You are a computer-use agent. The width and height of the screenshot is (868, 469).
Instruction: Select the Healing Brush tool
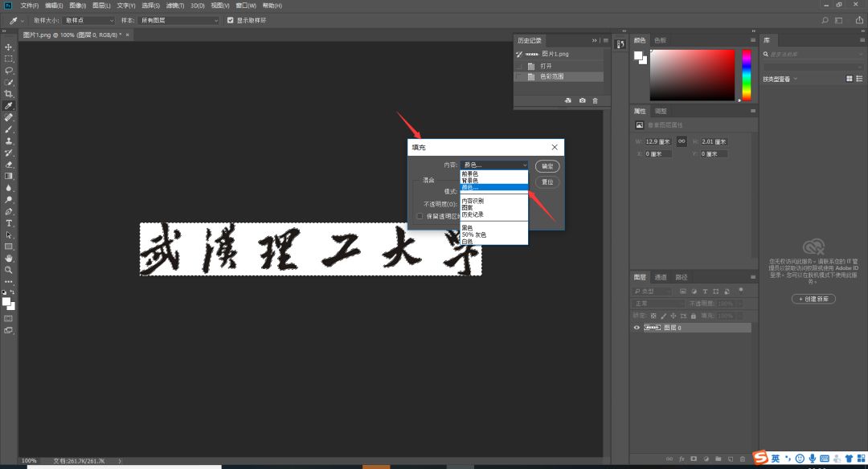(8, 117)
